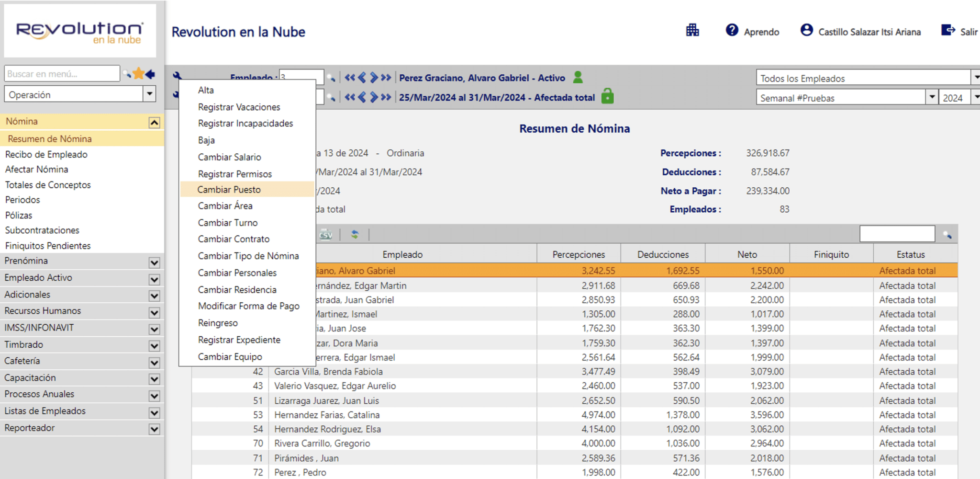Click the green employee status person icon
980x479 pixels.
point(578,77)
